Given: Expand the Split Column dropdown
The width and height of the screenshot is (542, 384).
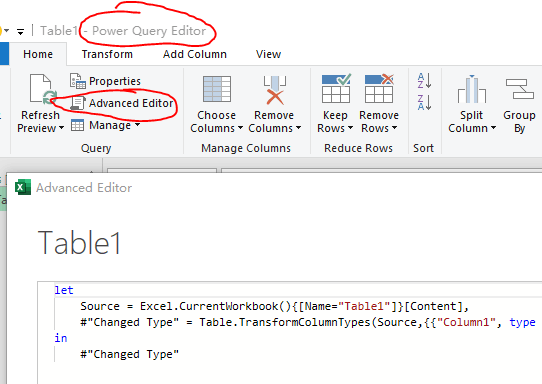Looking at the screenshot, I should pyautogui.click(x=493, y=128).
